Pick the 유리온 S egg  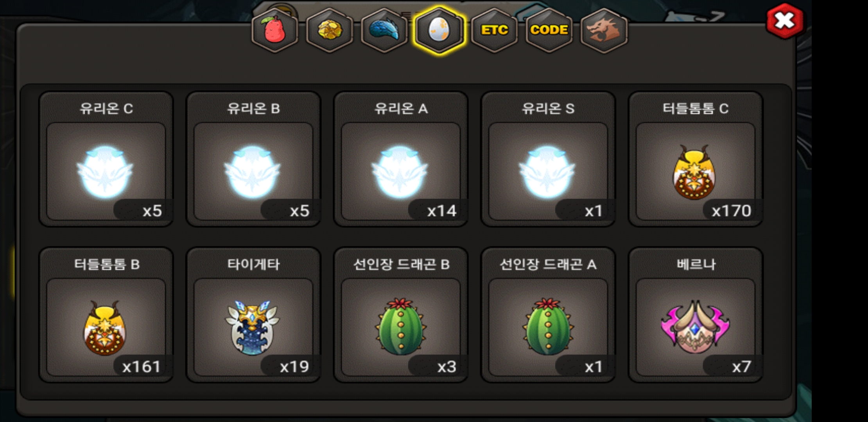548,159
